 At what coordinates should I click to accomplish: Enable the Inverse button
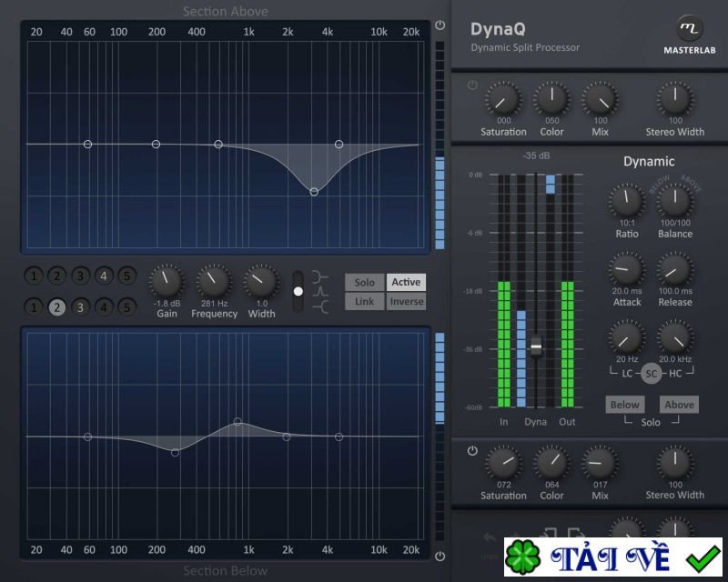(406, 301)
